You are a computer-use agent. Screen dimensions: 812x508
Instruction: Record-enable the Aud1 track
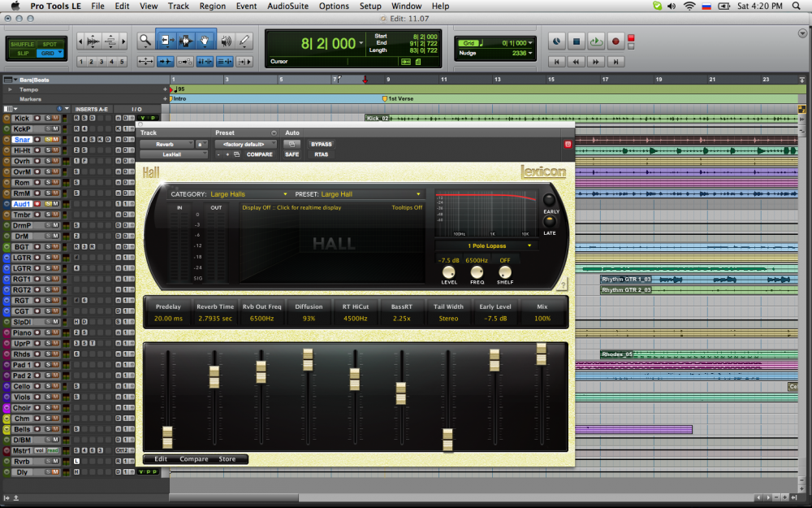coord(37,204)
